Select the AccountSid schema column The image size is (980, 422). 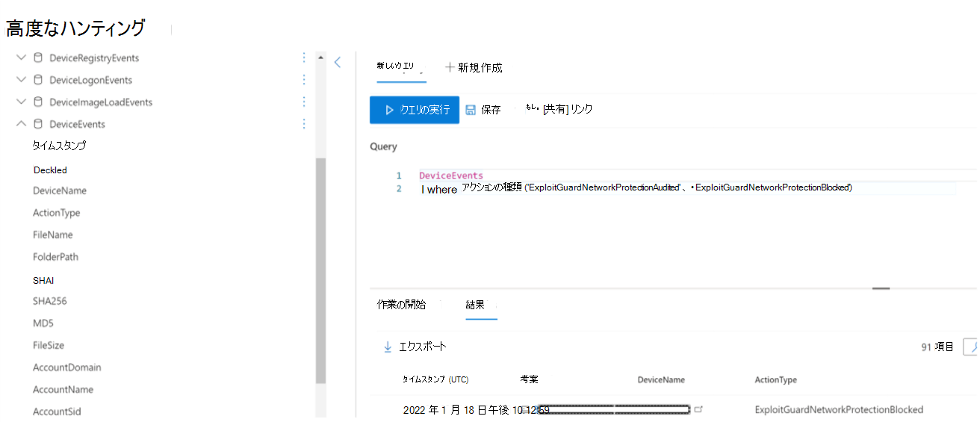57,412
